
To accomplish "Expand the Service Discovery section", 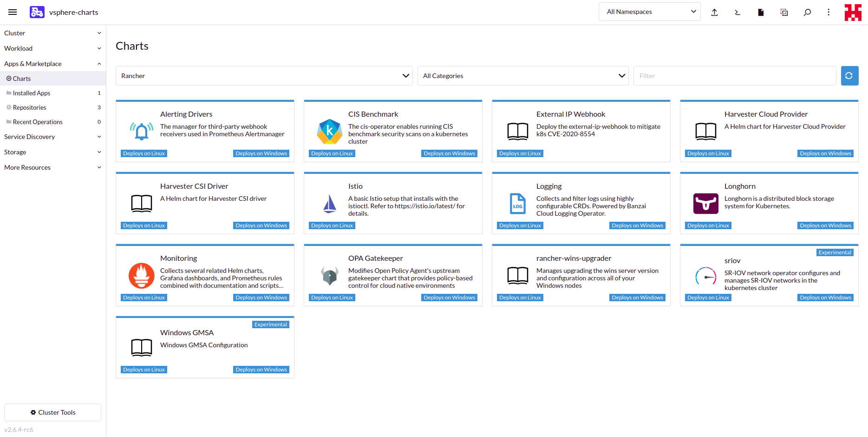I will click(53, 137).
